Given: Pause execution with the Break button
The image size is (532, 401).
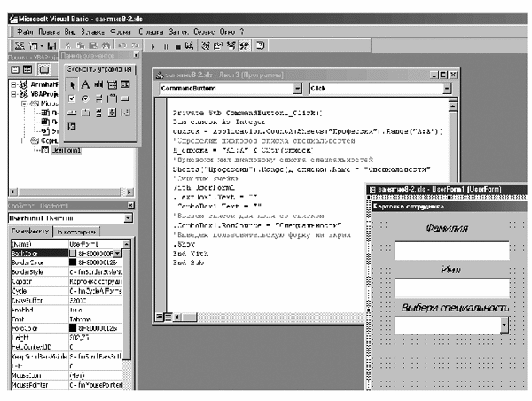Looking at the screenshot, I should click(166, 46).
